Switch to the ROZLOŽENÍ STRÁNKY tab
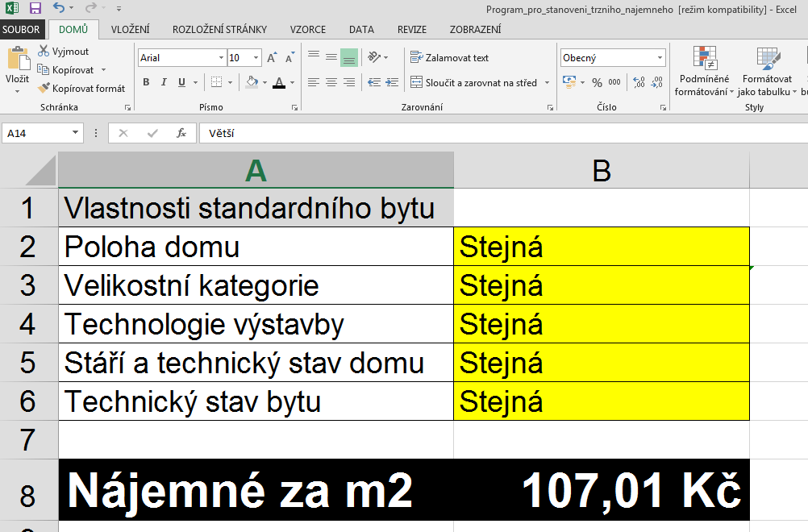The width and height of the screenshot is (808, 532). (219, 29)
